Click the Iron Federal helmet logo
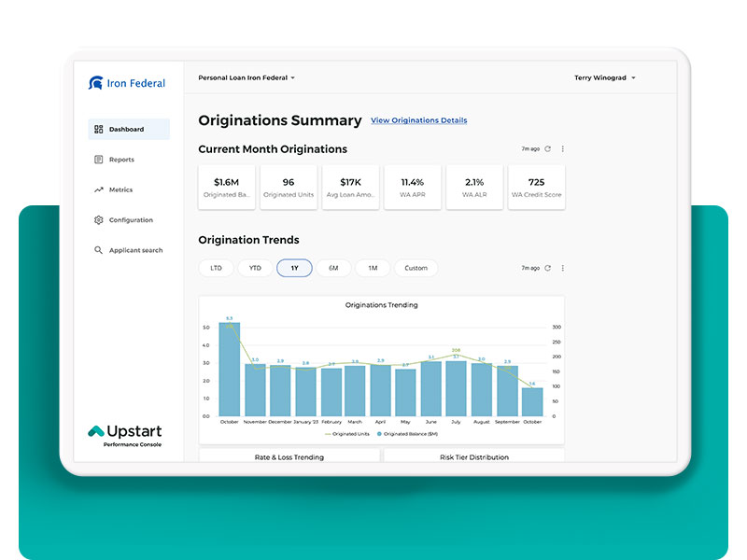The image size is (747, 560). (x=95, y=83)
